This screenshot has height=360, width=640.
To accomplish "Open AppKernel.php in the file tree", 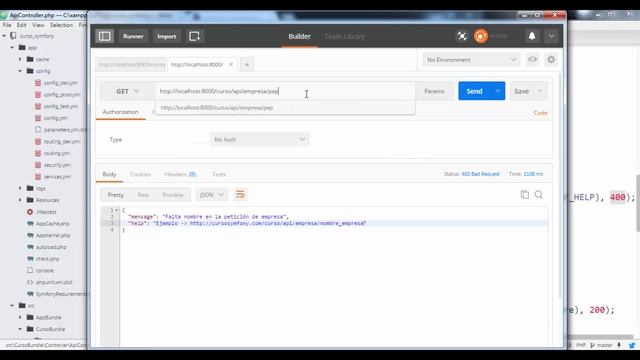I will [53, 236].
